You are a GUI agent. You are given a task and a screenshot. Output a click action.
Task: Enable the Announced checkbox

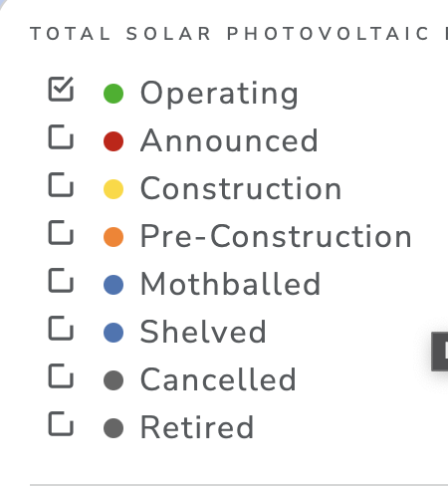tap(61, 136)
